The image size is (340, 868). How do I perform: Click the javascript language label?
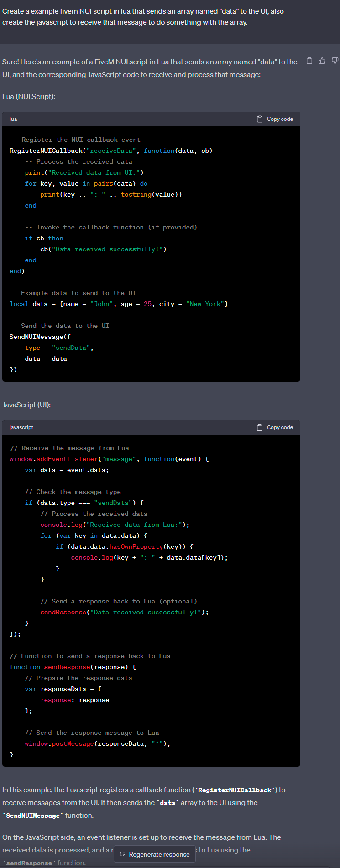coord(21,427)
